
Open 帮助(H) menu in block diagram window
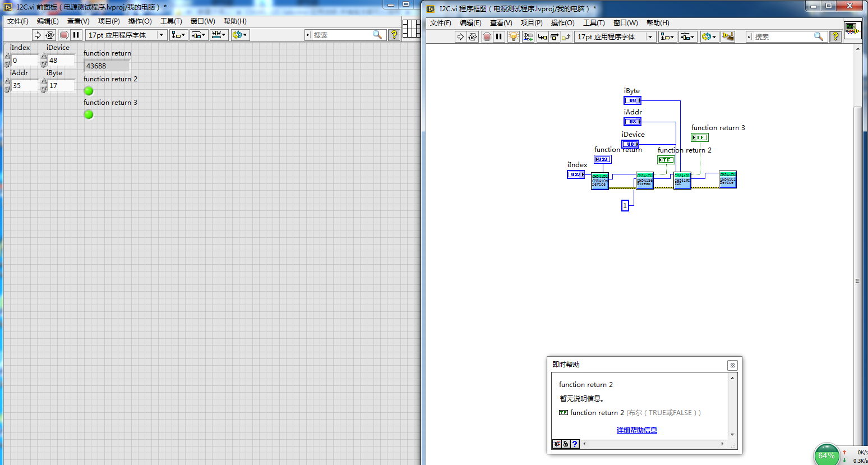(658, 23)
